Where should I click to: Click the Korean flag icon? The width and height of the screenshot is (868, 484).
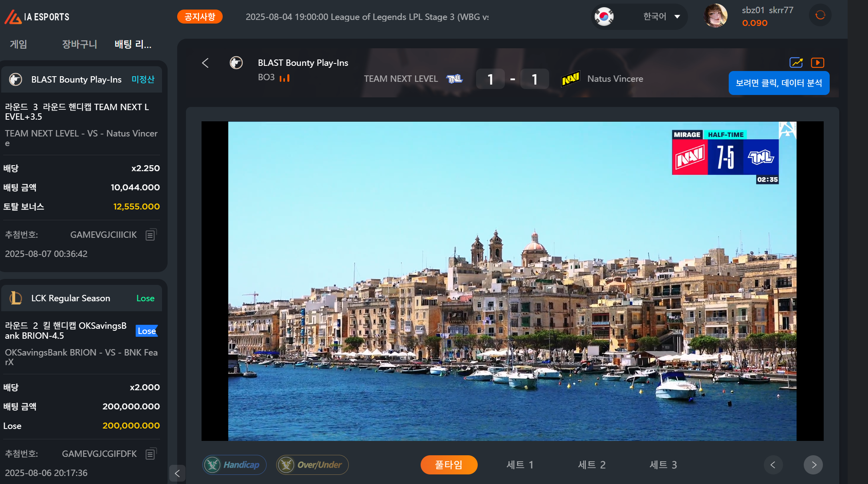604,17
